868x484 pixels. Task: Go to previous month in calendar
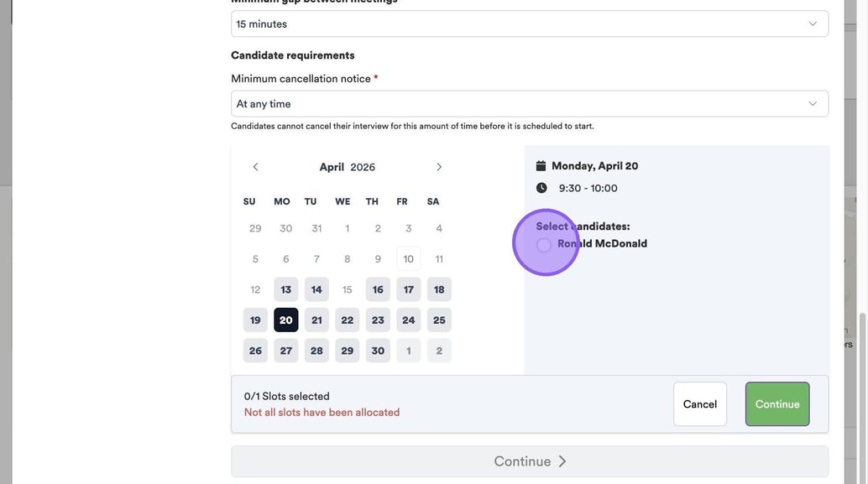[x=255, y=167]
